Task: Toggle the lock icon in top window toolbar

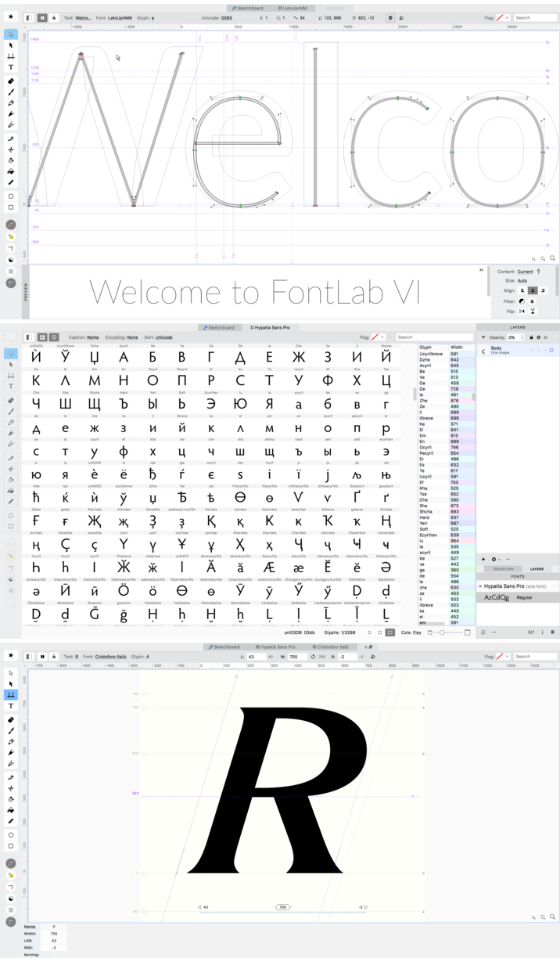Action: point(54,17)
